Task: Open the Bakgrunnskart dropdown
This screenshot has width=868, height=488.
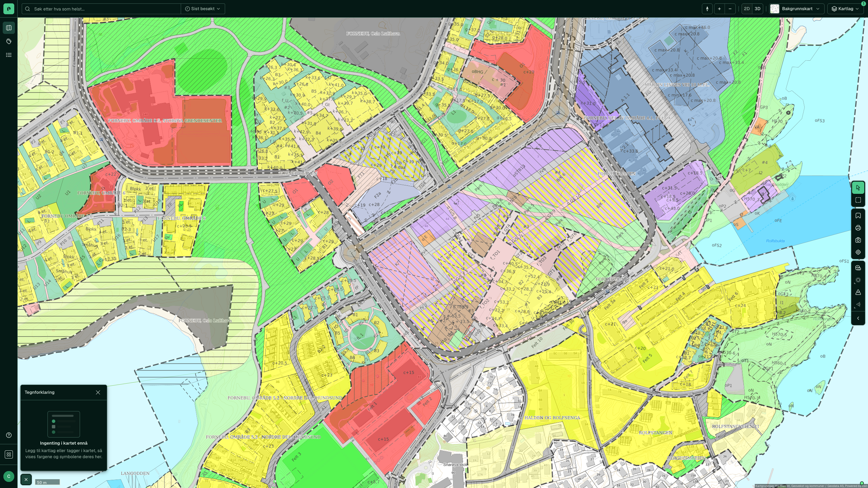Action: [x=797, y=9]
